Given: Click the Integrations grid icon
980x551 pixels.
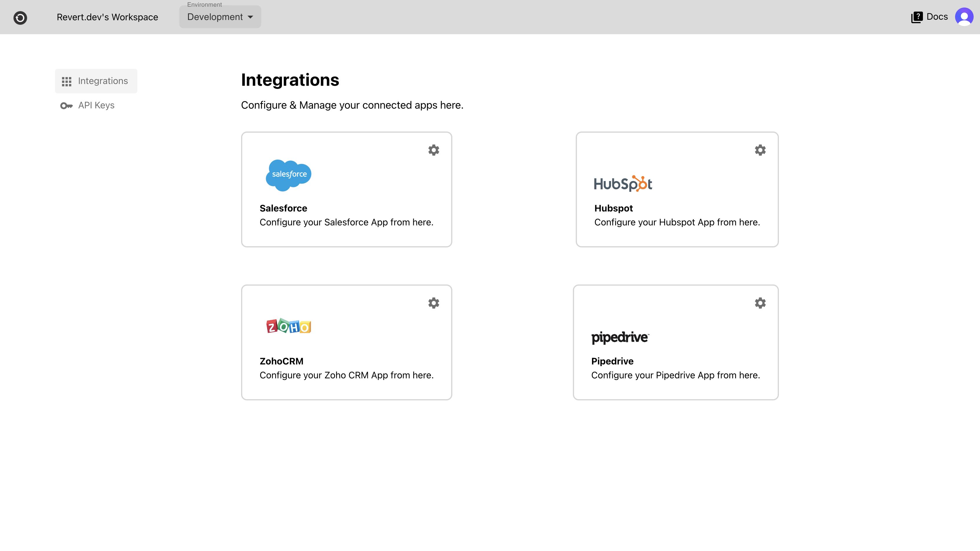Looking at the screenshot, I should click(x=67, y=81).
